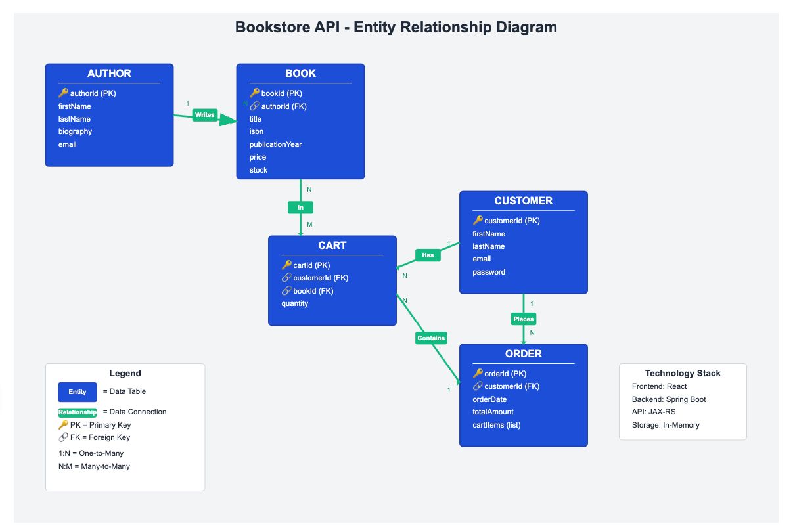This screenshot has height=532, width=795.
Task: Select the Writes relationship label
Action: 205,115
